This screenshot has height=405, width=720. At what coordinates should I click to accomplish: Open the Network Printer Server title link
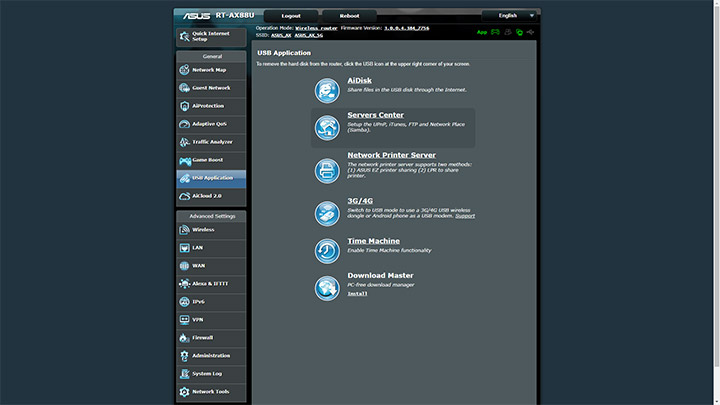pos(392,155)
